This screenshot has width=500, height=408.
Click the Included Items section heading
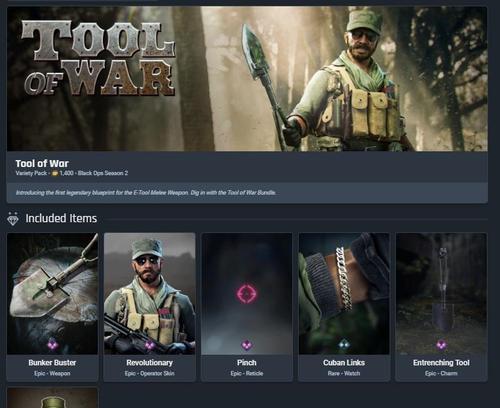click(x=61, y=218)
